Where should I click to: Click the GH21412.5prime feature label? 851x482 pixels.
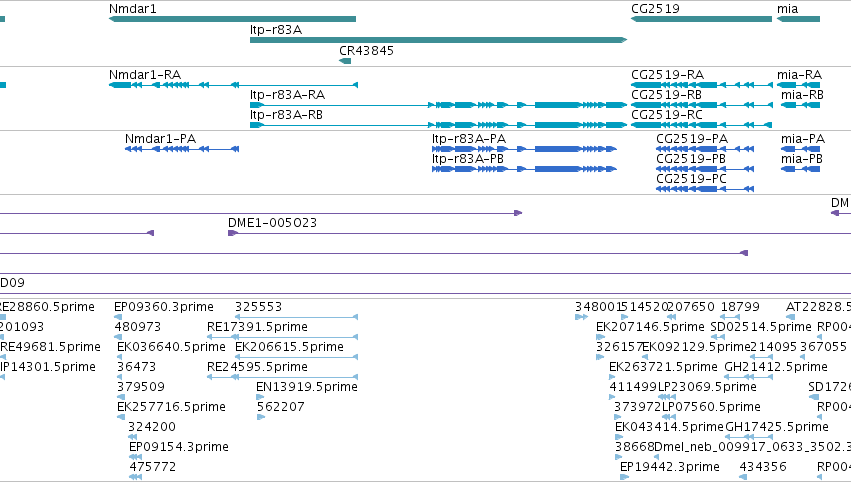(776, 367)
